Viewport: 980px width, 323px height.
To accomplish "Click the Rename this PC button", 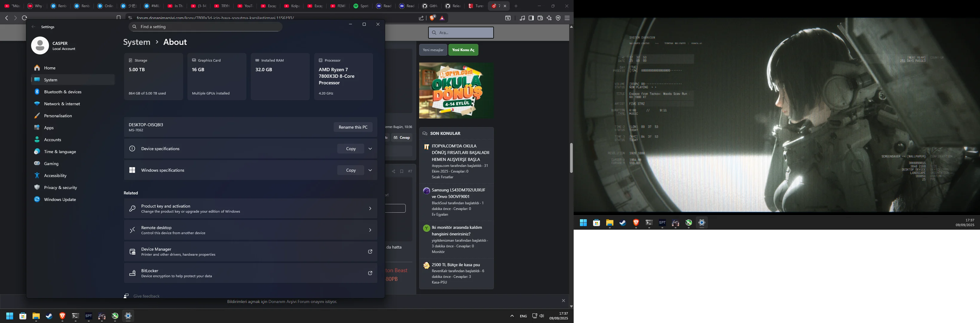I will coord(353,127).
